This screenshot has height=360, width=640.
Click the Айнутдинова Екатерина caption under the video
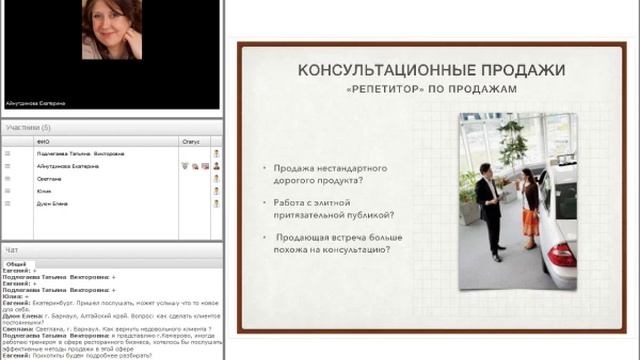click(x=36, y=103)
